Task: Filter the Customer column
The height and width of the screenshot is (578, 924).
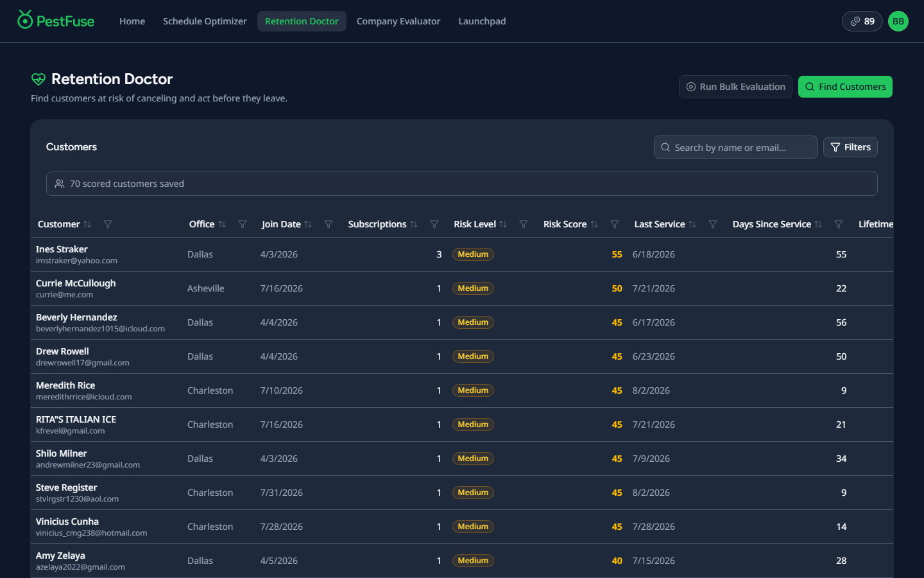Action: (108, 224)
